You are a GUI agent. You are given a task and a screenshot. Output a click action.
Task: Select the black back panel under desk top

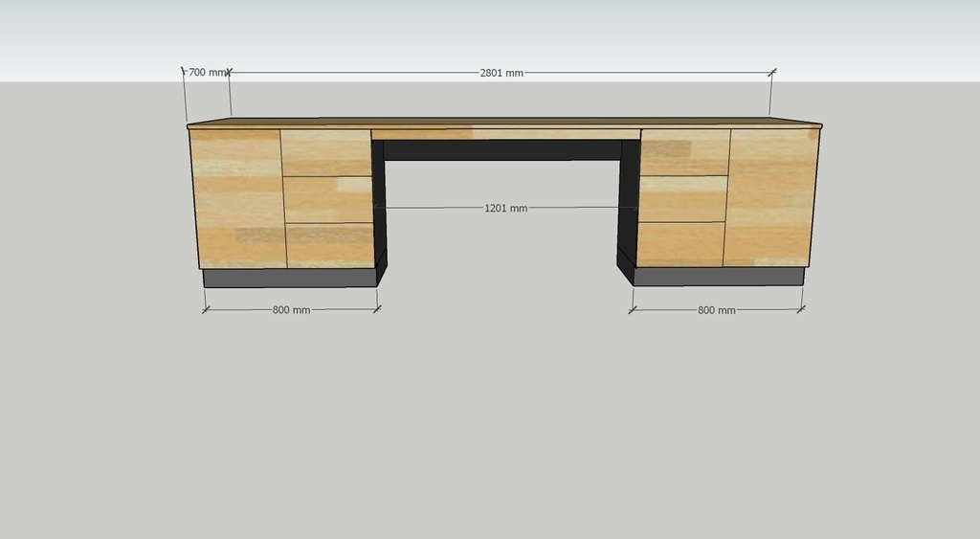tap(502, 150)
